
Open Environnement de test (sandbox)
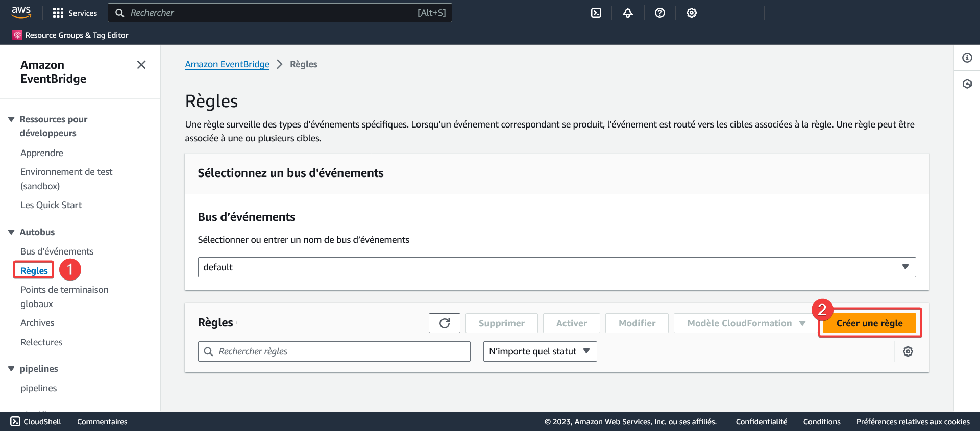[66, 179]
